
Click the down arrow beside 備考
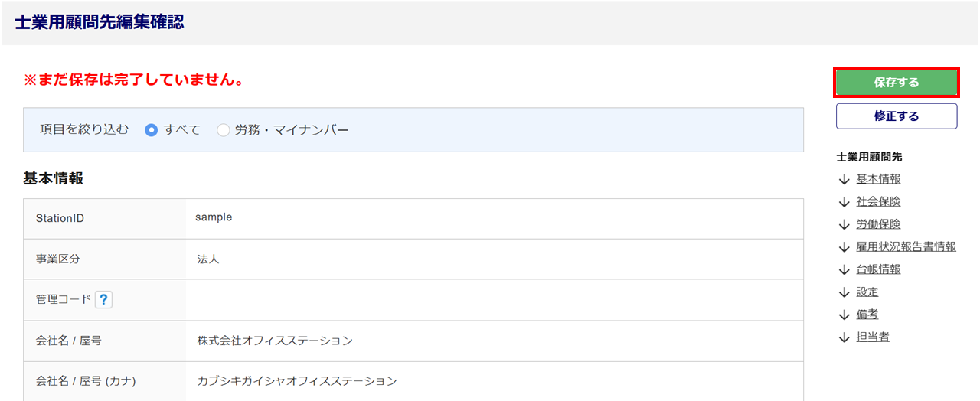click(x=844, y=315)
